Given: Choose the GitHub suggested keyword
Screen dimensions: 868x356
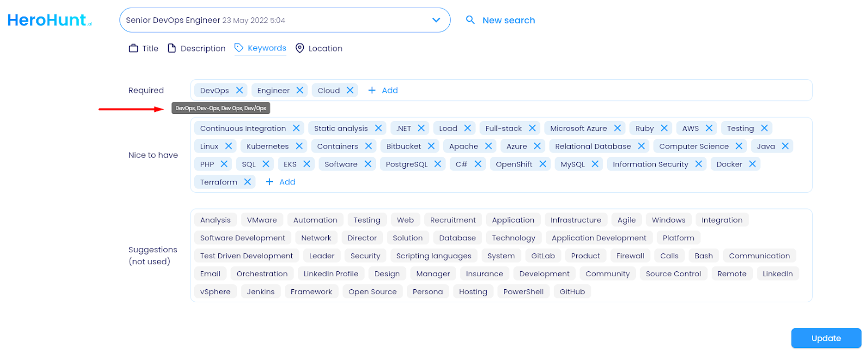Looking at the screenshot, I should point(572,291).
